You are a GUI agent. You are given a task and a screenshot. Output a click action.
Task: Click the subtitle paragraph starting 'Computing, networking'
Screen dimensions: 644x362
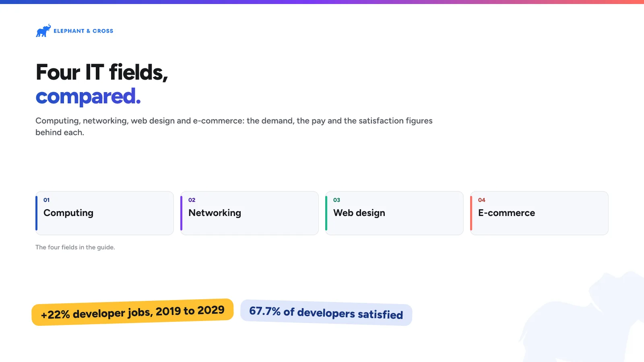234,126
